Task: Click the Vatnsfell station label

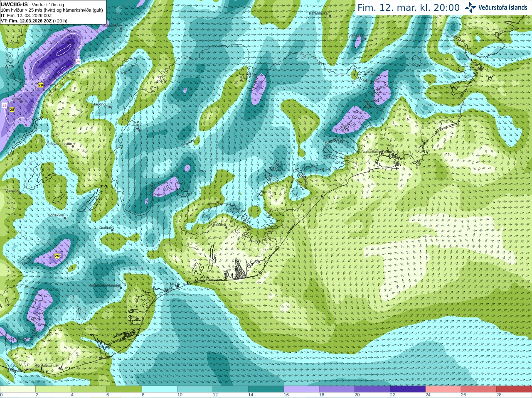Action: (12, 191)
